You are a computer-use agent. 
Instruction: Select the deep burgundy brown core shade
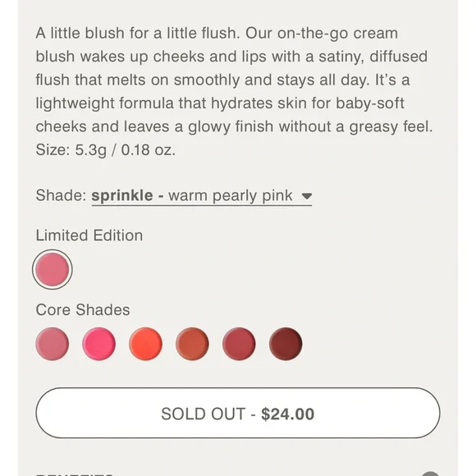click(x=286, y=344)
